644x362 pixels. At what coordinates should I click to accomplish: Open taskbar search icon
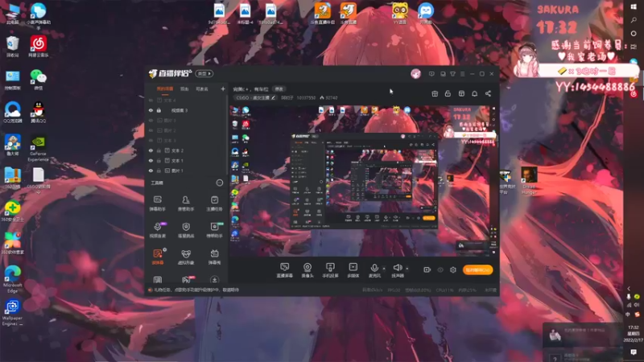(634, 19)
